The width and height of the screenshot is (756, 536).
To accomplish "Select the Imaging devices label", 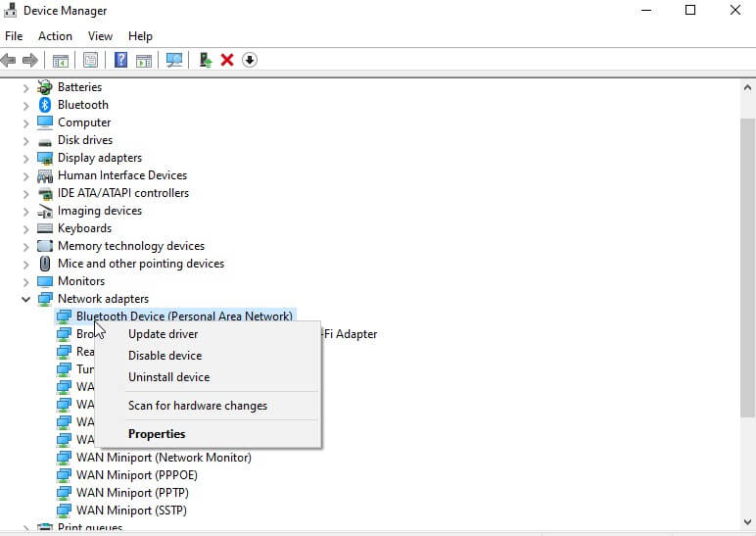I will tap(100, 211).
